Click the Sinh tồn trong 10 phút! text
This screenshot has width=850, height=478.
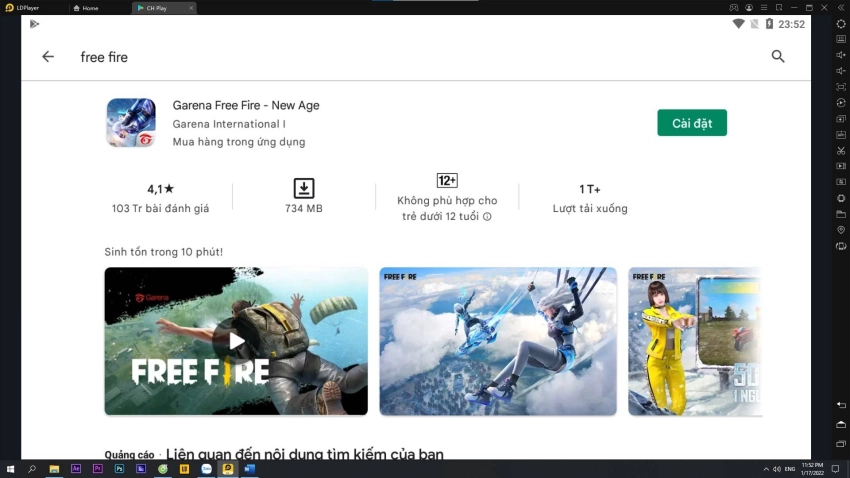tap(164, 252)
